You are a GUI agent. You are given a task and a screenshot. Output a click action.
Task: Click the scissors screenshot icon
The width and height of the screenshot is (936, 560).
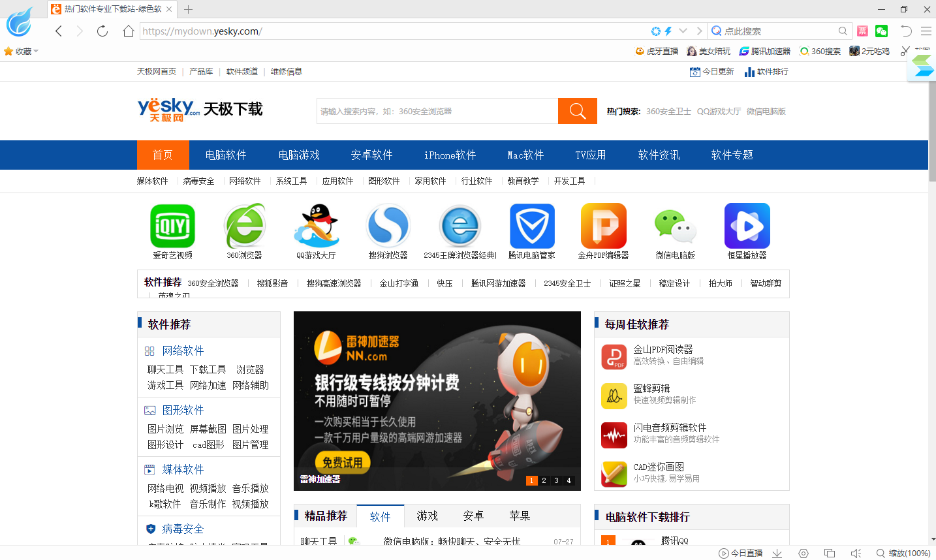[905, 51]
